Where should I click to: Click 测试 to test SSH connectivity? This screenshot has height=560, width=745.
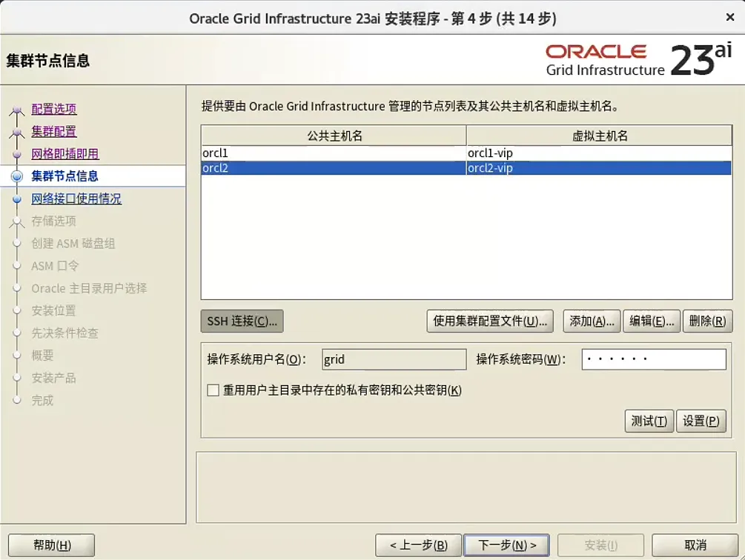[x=649, y=421]
